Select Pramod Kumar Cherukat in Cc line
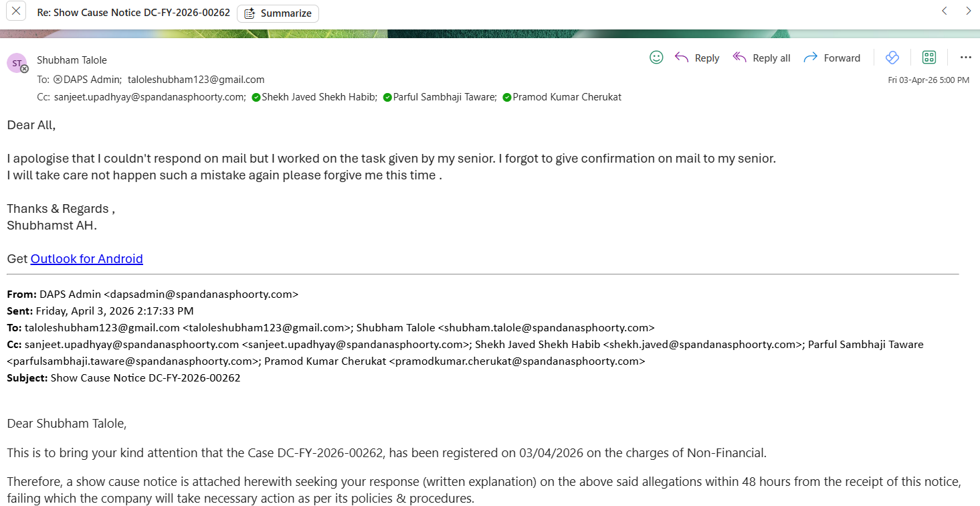The image size is (980, 506). coord(567,97)
